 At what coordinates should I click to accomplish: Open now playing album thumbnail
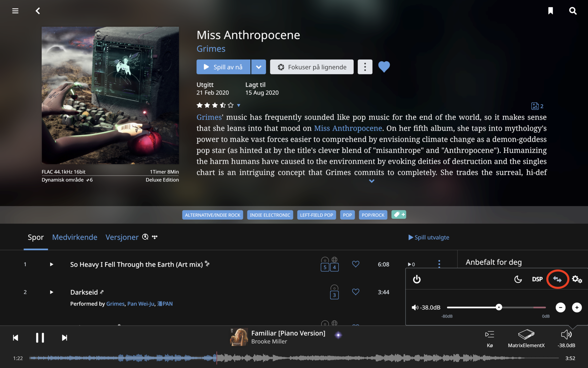click(239, 337)
